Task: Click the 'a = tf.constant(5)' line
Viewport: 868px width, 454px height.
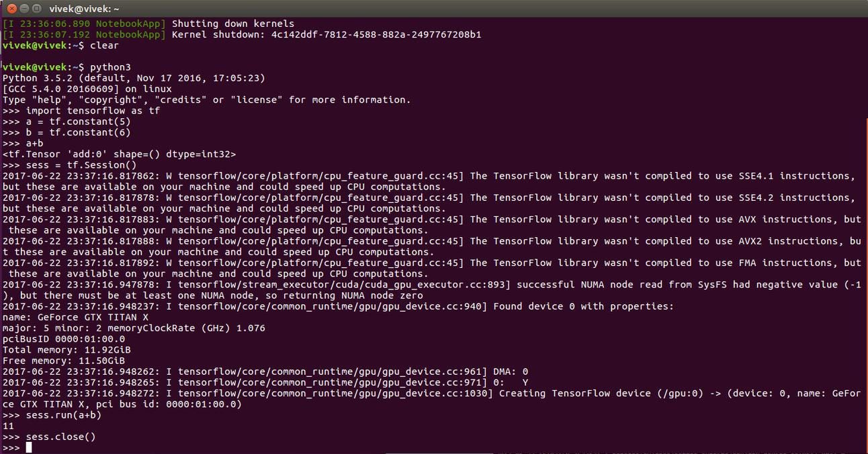Action: [x=67, y=122]
